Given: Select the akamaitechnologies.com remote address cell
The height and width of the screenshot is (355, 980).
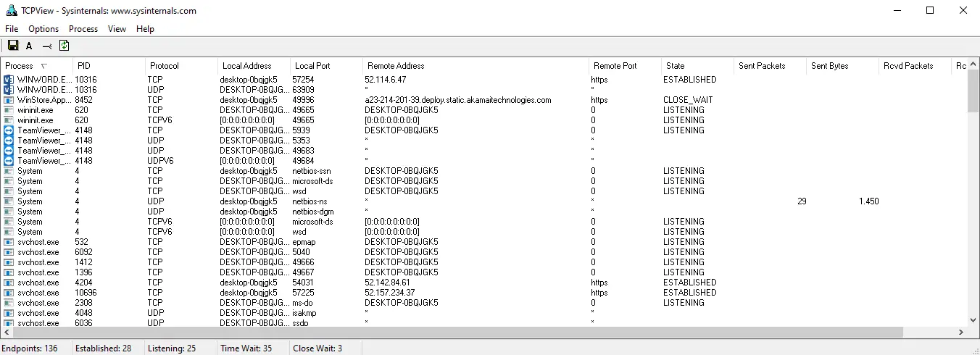Looking at the screenshot, I should 458,100.
